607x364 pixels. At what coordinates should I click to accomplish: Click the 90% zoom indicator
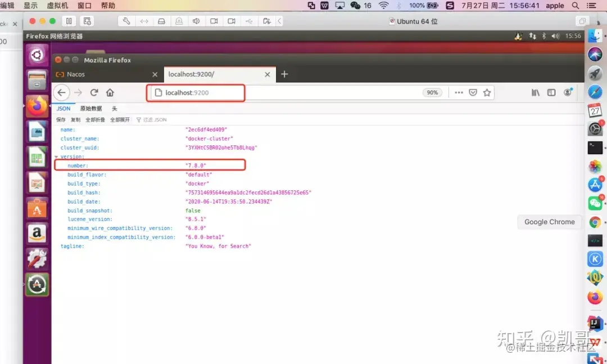click(432, 93)
